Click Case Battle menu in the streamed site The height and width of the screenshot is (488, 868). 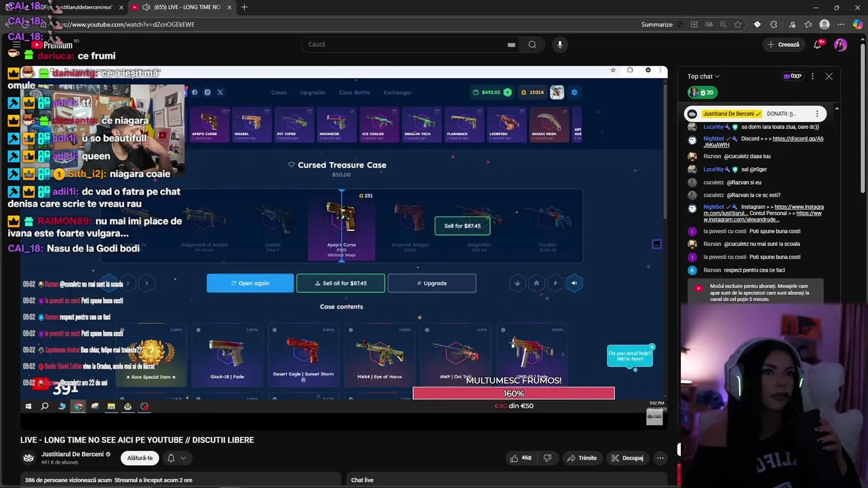(x=355, y=92)
